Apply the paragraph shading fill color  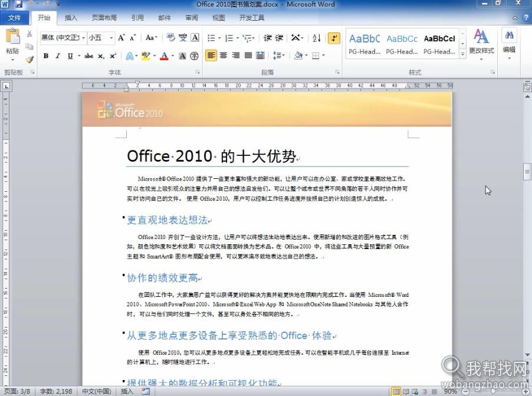(x=298, y=55)
